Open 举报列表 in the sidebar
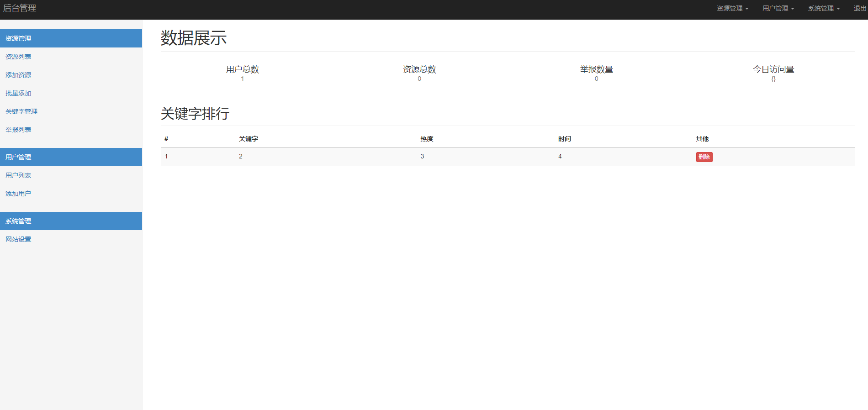 pos(18,130)
